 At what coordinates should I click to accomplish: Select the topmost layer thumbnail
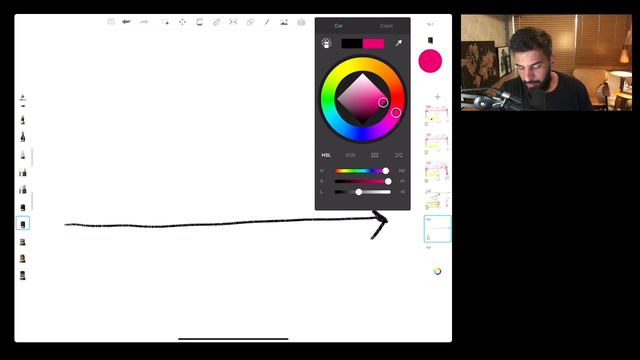pos(437,116)
